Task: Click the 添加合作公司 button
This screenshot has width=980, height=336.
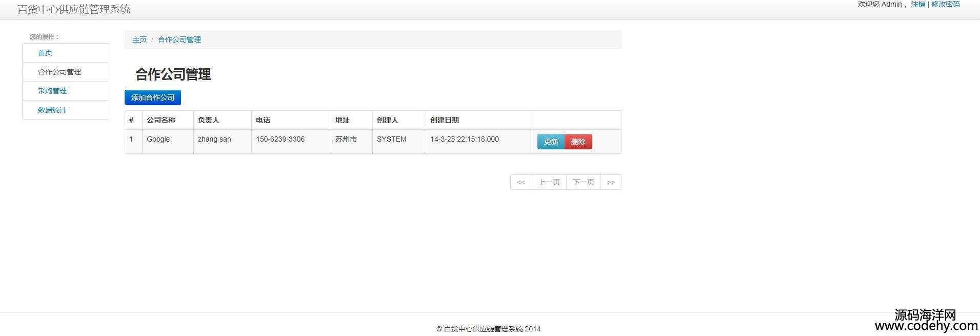Action: (152, 97)
